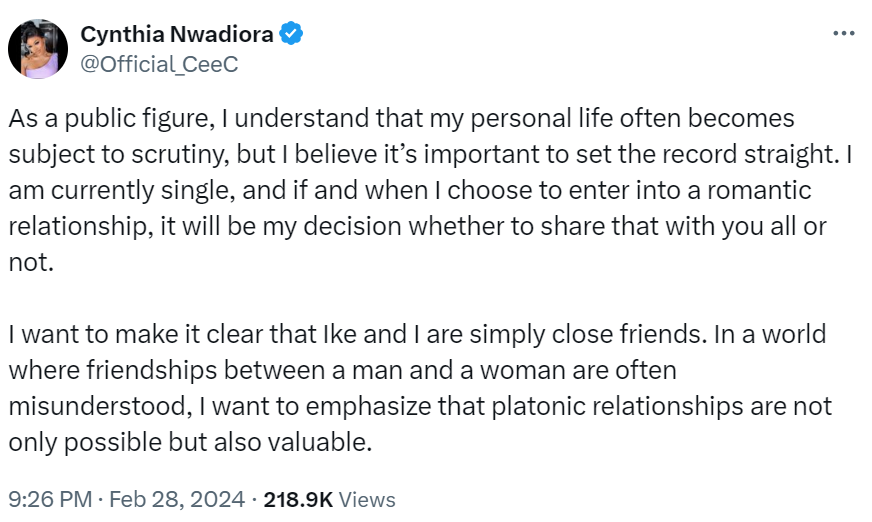Click the blue verified badge icon

coord(291,34)
